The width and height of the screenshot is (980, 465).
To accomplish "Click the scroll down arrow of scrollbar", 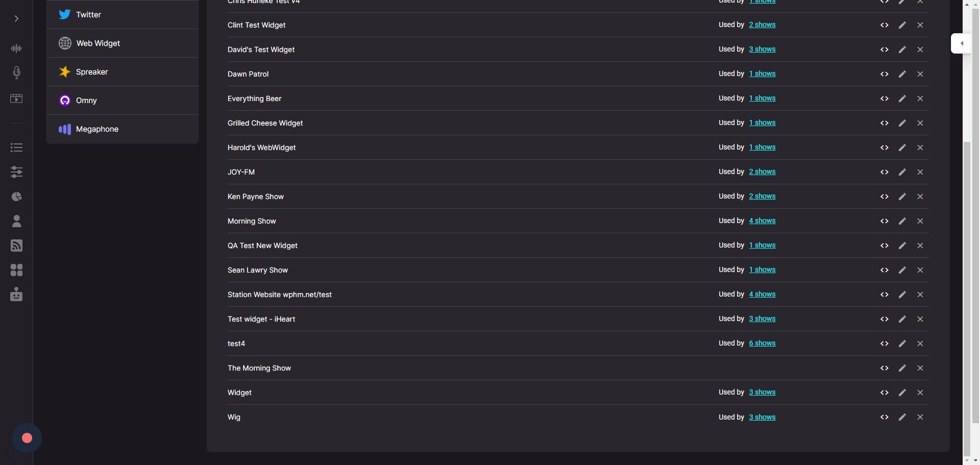I will (x=967, y=460).
